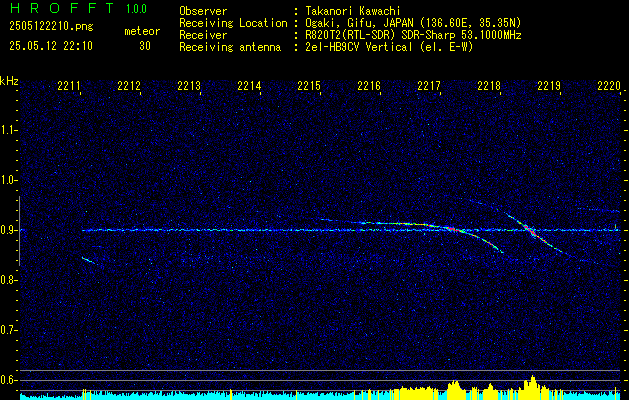The height and width of the screenshot is (400, 629).
Task: Click frequency axis label 1.1
Action: [7, 130]
